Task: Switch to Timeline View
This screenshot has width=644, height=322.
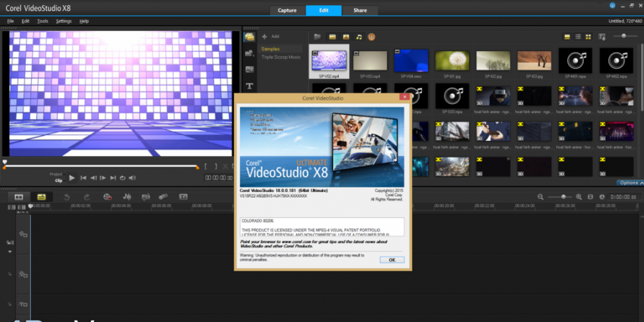Action: (42, 197)
